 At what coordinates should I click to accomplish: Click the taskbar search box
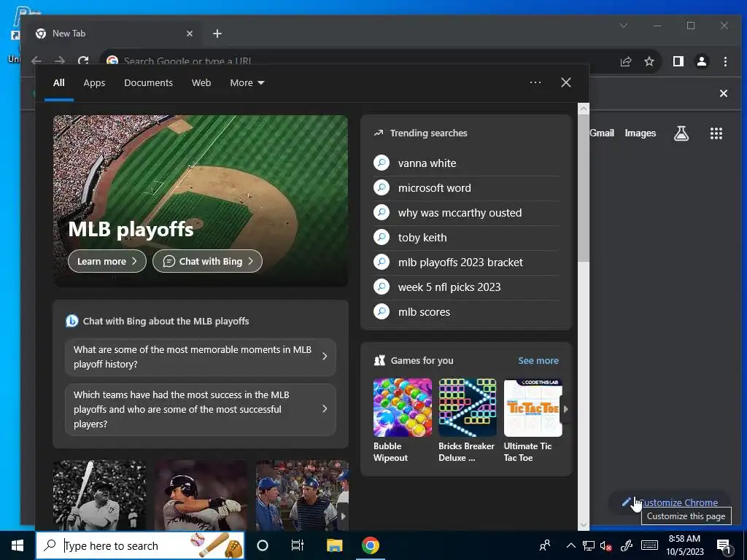coord(140,545)
